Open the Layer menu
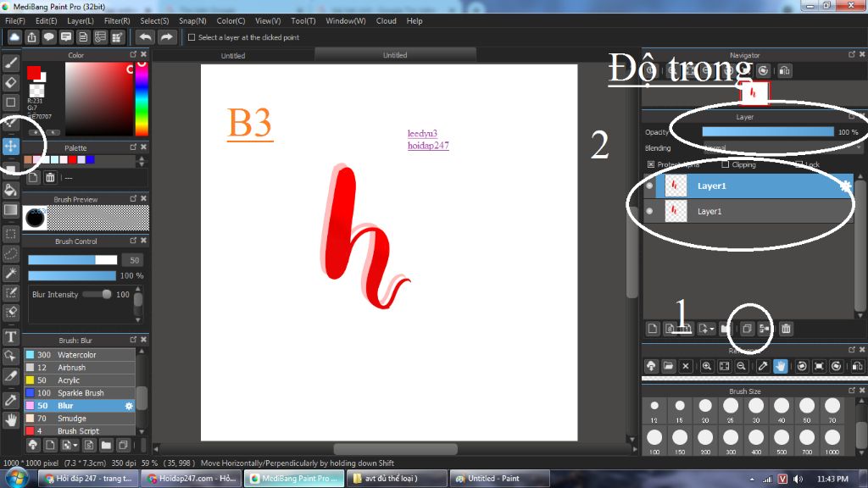Image resolution: width=868 pixels, height=488 pixels. coord(81,21)
